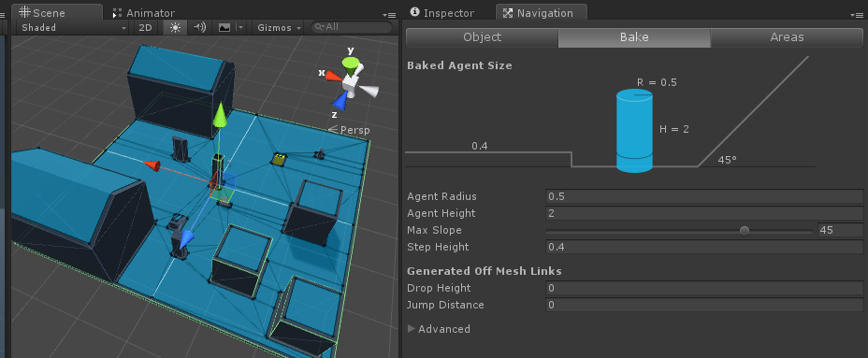Select the yellow object in scene
This screenshot has width=868, height=358.
click(278, 160)
